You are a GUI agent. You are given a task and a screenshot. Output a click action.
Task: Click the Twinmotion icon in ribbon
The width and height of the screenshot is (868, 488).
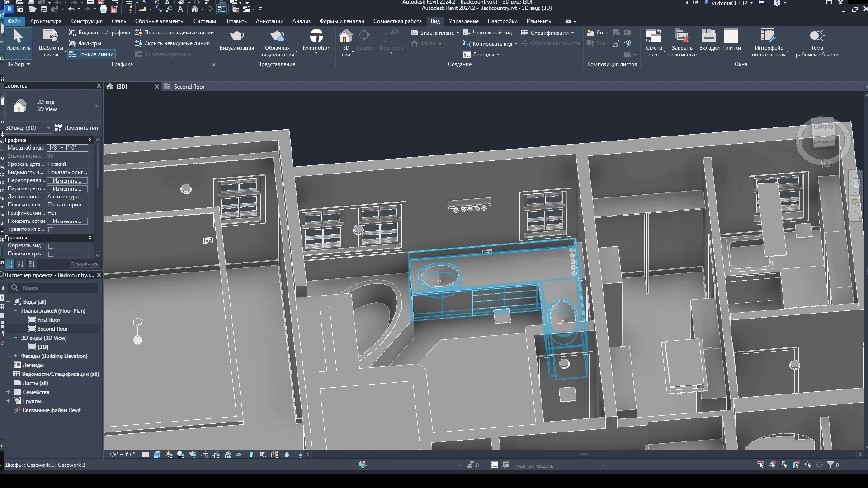tap(316, 36)
